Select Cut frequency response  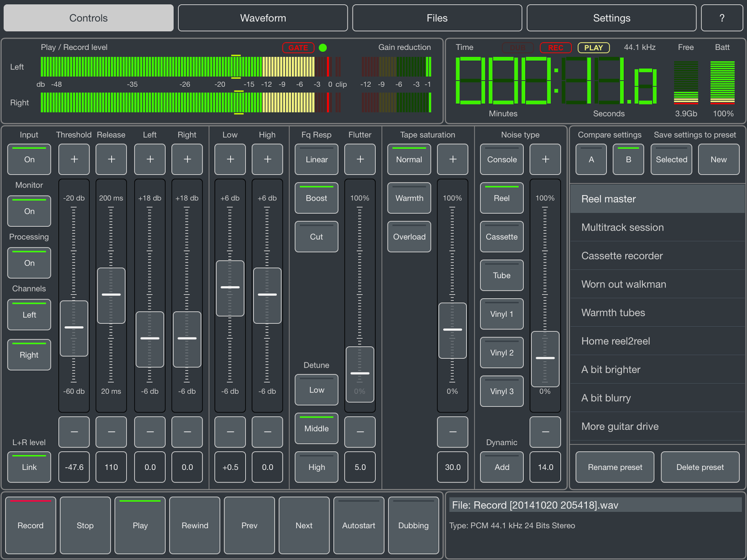(x=317, y=237)
